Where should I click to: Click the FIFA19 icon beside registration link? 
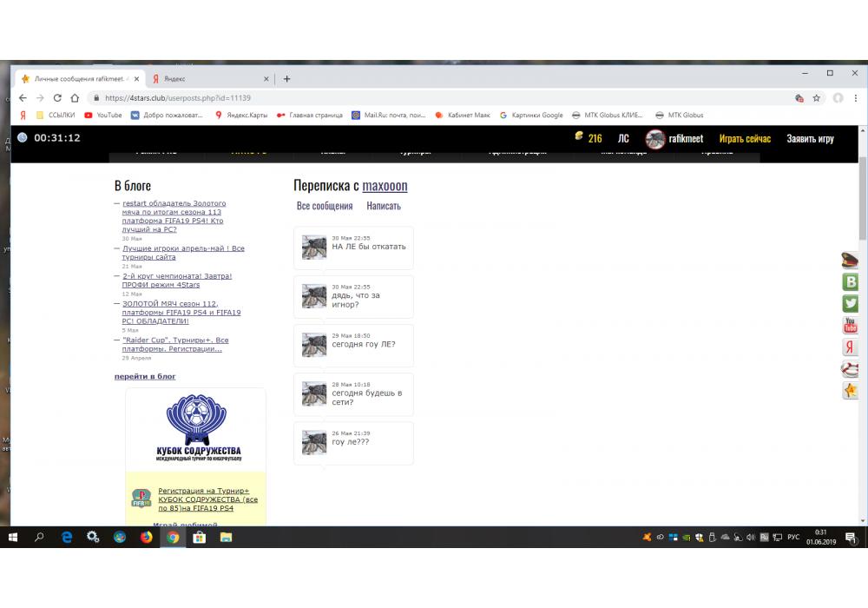tap(141, 499)
